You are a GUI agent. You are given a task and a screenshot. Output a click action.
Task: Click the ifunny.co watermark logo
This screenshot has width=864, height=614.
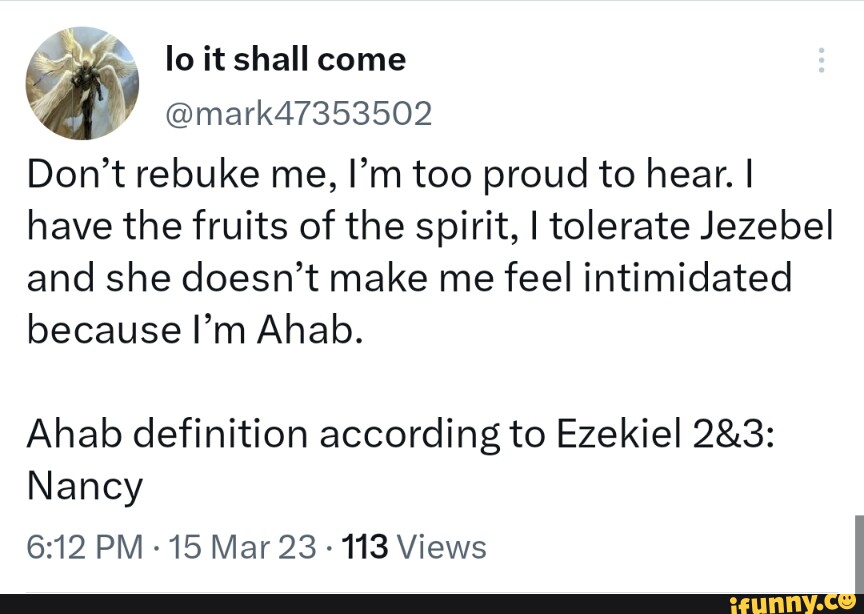[x=795, y=603]
